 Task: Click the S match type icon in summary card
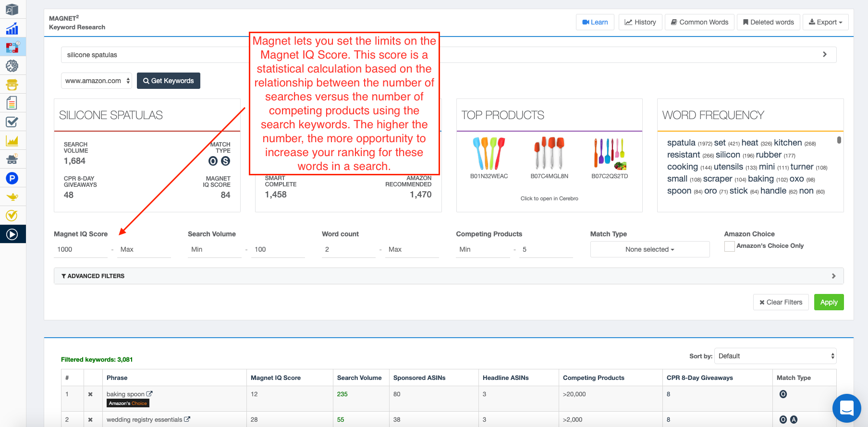tap(225, 161)
